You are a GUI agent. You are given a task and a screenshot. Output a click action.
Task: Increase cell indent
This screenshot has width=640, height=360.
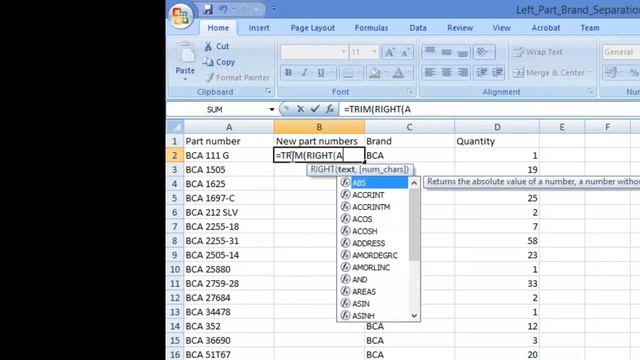pos(498,73)
